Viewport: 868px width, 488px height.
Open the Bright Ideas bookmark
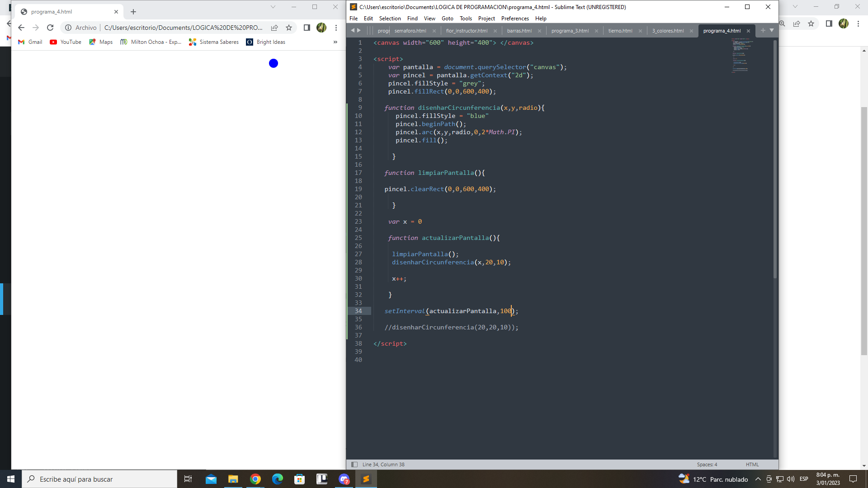[x=266, y=42]
